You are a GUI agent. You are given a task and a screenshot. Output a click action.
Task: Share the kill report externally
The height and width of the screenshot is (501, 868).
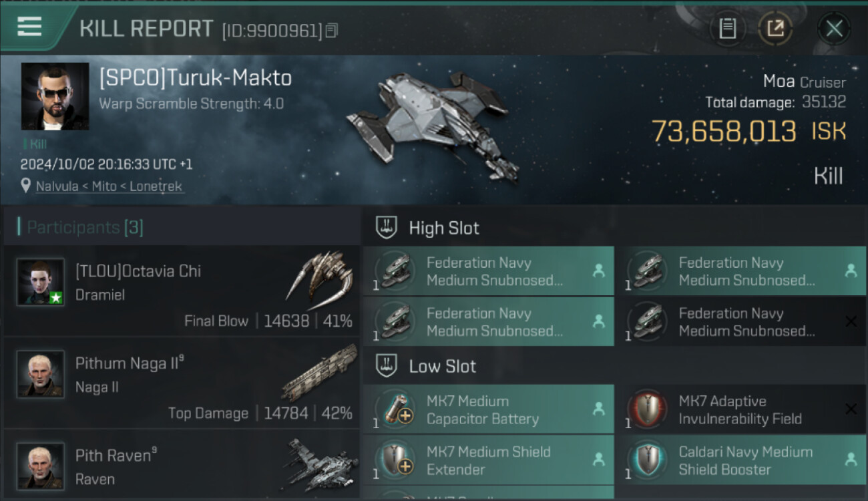tap(775, 29)
